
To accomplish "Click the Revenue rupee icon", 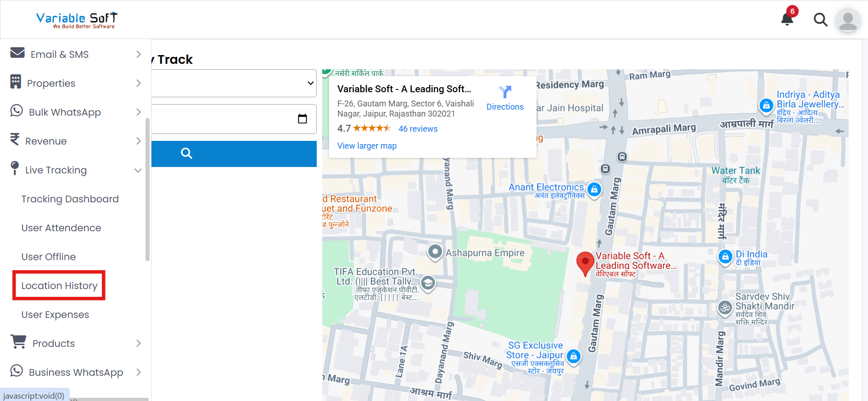I will pyautogui.click(x=15, y=139).
